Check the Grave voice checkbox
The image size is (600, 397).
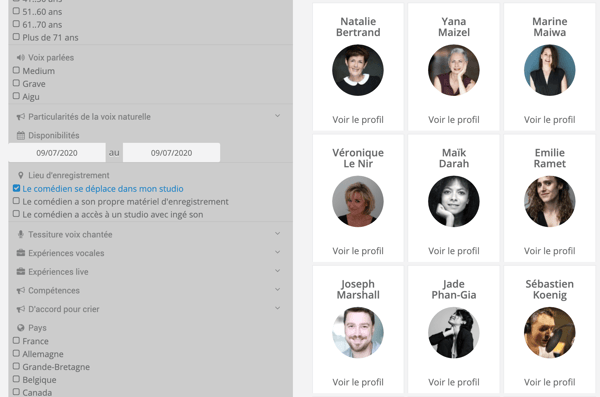click(x=16, y=83)
